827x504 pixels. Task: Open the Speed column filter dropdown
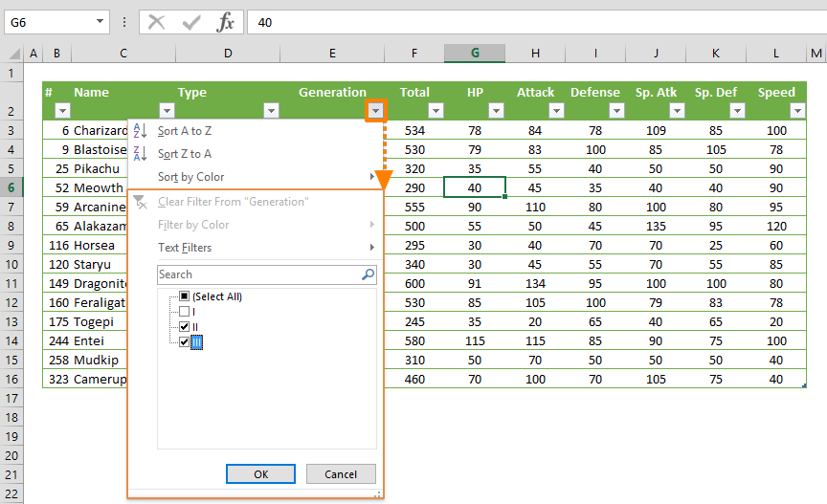(x=797, y=111)
